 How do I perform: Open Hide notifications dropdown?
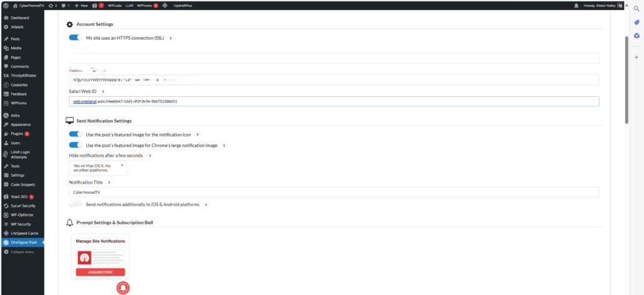pyautogui.click(x=97, y=168)
